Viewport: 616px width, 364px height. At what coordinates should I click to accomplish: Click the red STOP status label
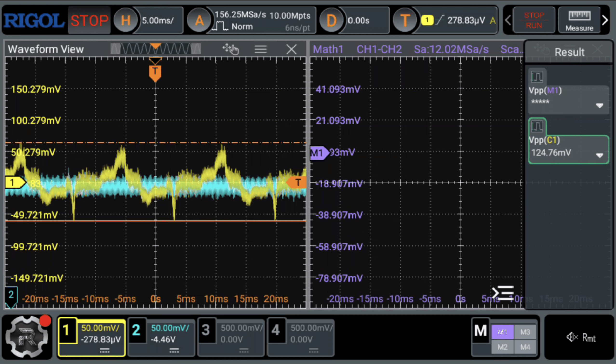89,20
